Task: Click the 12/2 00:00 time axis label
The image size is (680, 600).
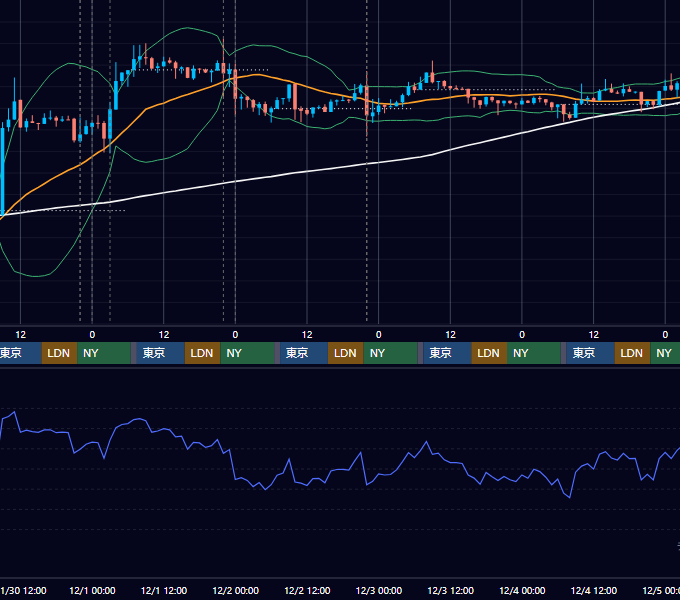Action: click(235, 590)
